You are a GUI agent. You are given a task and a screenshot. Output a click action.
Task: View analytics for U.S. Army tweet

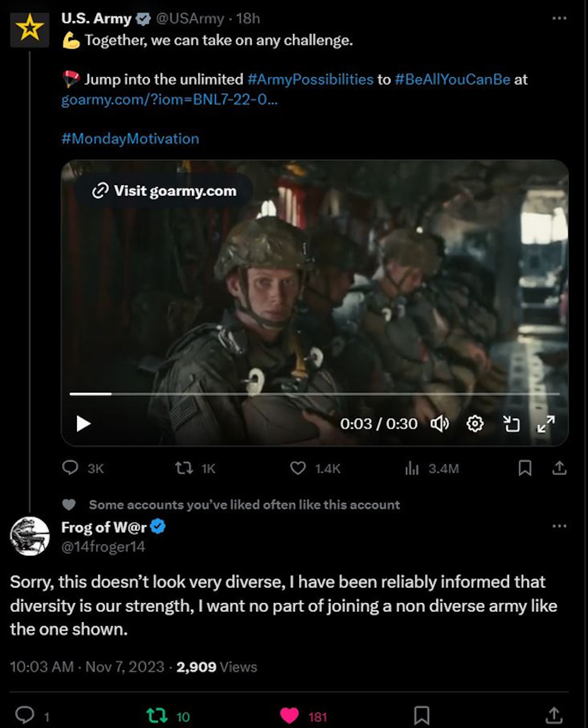pyautogui.click(x=412, y=469)
